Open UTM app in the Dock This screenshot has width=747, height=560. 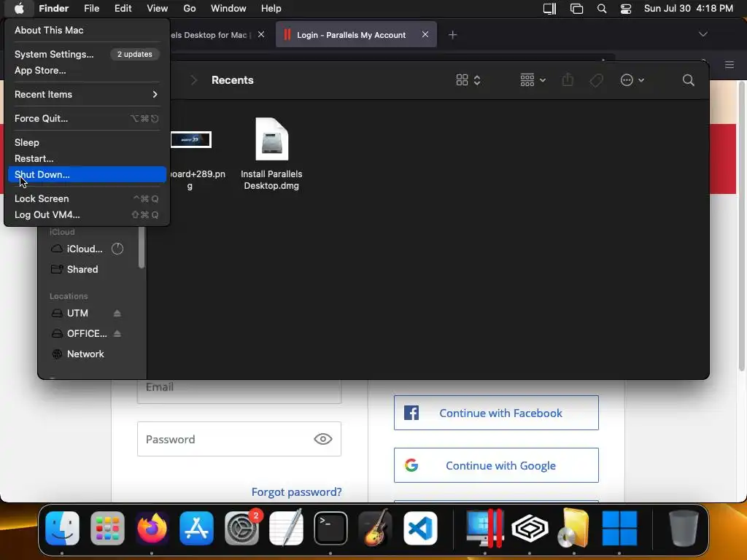point(530,528)
